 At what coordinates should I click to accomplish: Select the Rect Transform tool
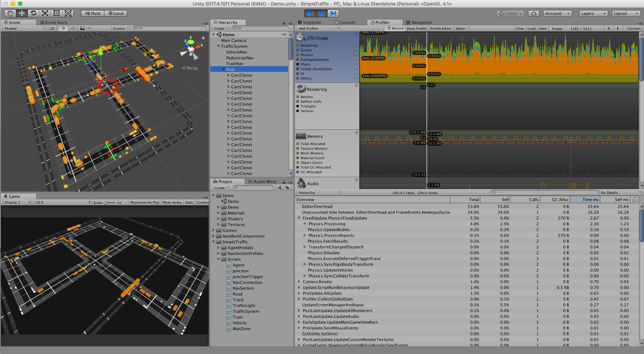pos(56,13)
